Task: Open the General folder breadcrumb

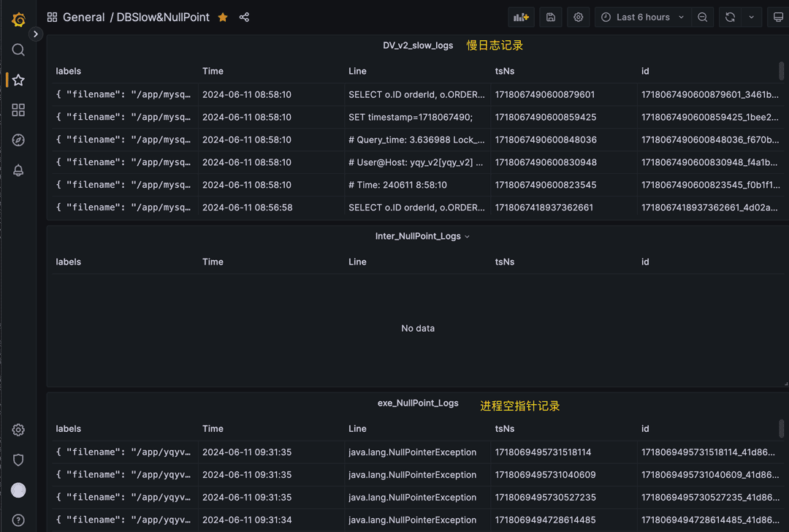Action: (x=83, y=17)
